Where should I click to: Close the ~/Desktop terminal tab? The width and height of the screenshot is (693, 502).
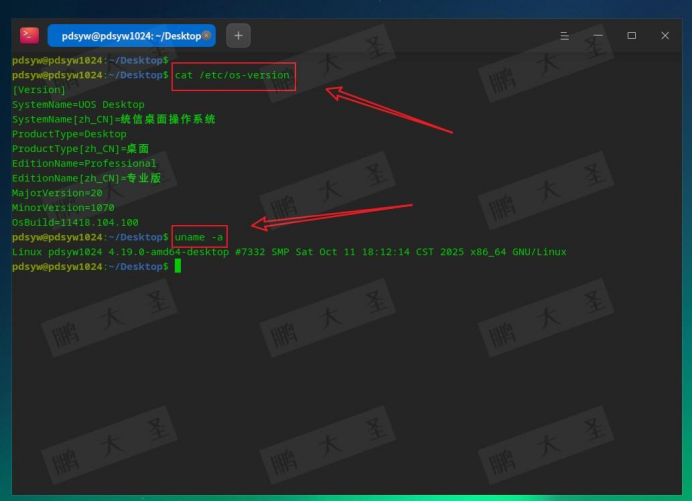click(206, 36)
